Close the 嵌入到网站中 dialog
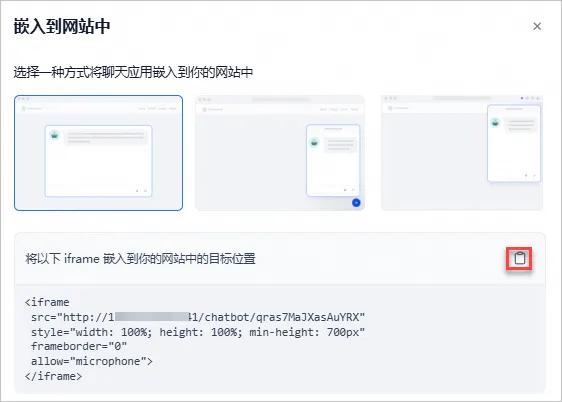 (537, 26)
